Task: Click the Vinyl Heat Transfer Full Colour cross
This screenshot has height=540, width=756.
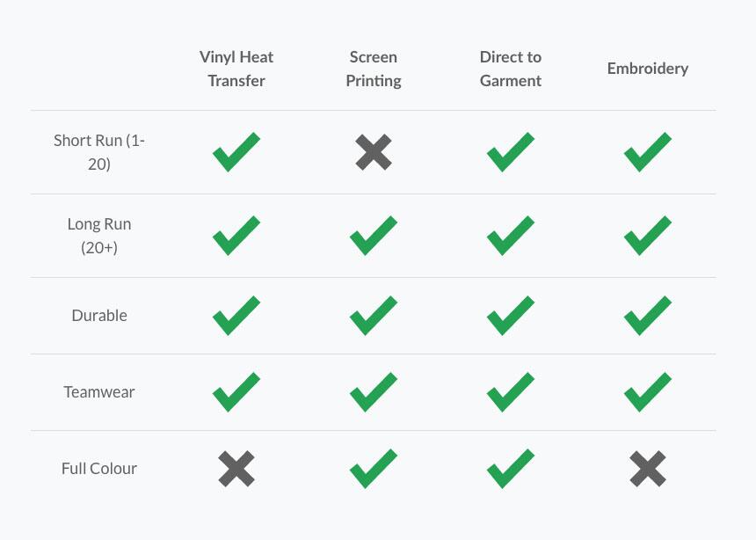Action: point(236,469)
